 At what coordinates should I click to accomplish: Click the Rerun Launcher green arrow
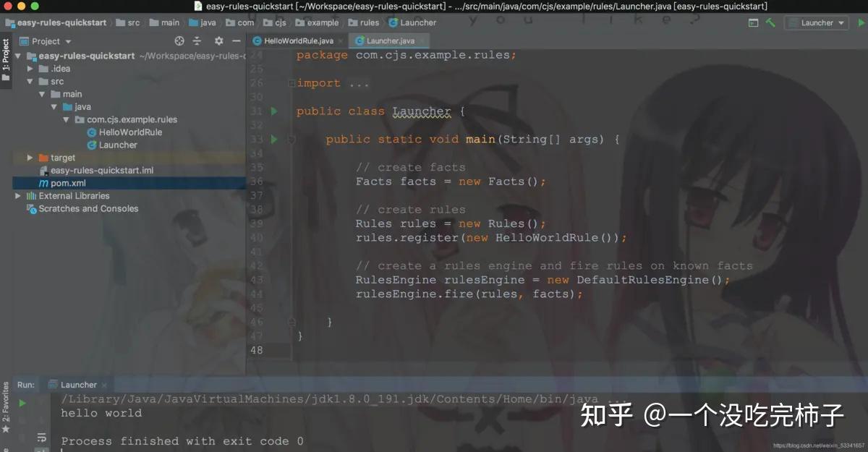point(22,403)
